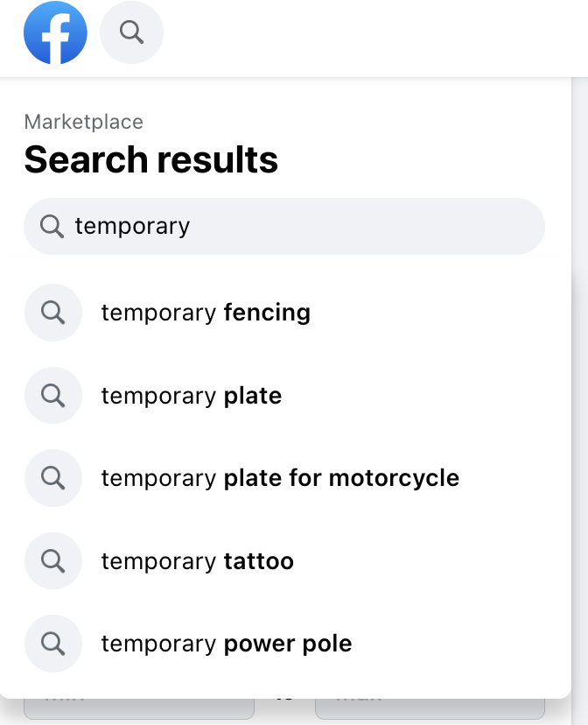588x725 pixels.
Task: Select the "temporary tattoo" suggestion text
Action: (198, 561)
